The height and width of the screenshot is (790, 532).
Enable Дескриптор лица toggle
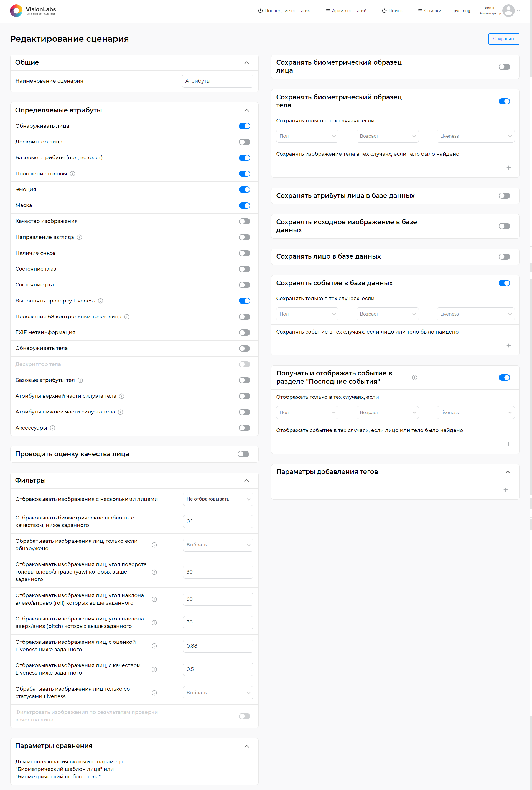[x=244, y=142]
